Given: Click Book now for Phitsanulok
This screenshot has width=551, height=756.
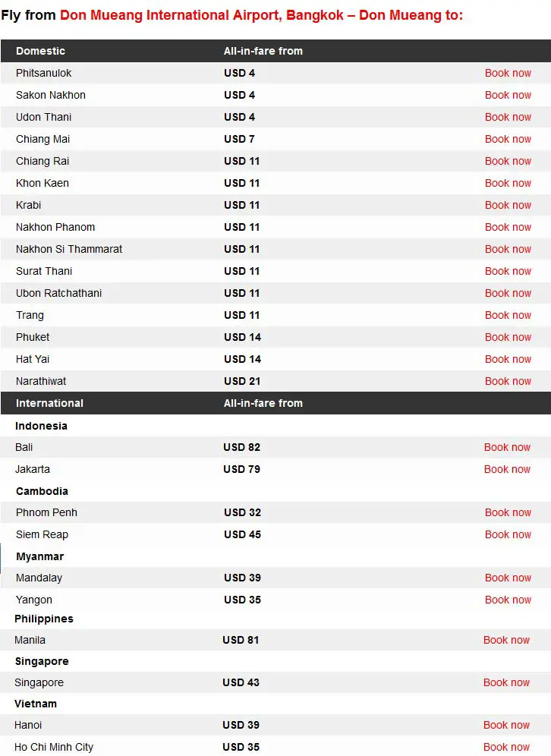Looking at the screenshot, I should (508, 74).
